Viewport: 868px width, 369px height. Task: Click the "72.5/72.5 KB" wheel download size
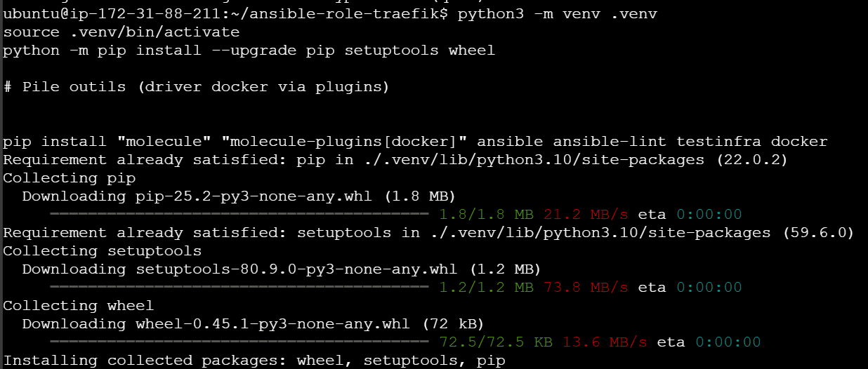pos(496,342)
